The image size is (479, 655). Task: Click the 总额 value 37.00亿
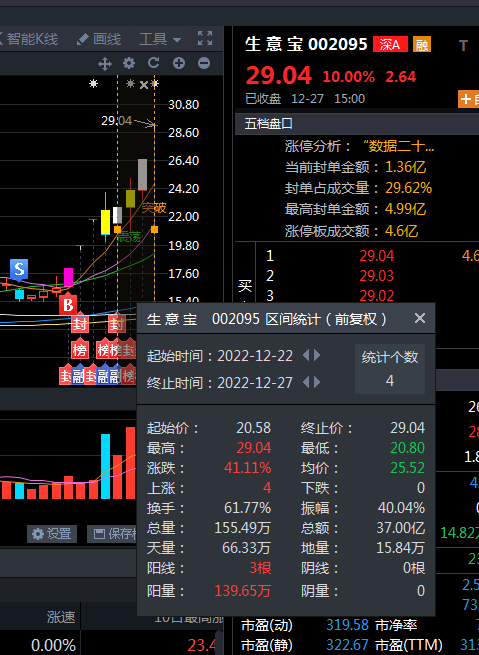click(x=400, y=528)
